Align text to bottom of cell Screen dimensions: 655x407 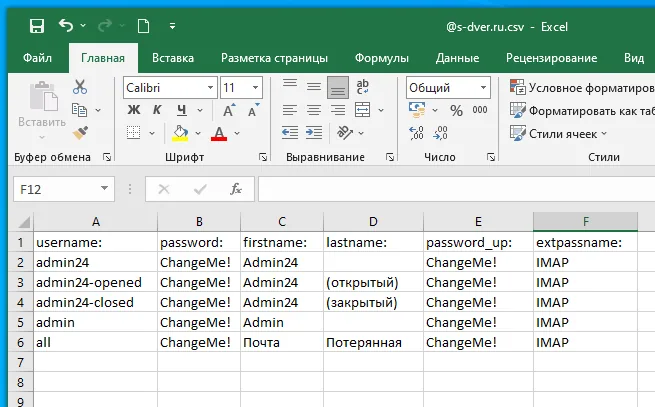pos(338,87)
